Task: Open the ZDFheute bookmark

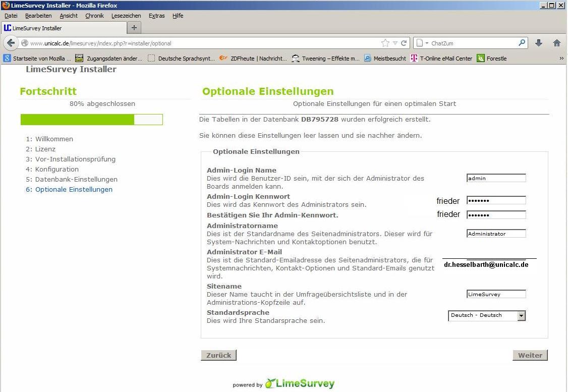Action: pos(253,59)
